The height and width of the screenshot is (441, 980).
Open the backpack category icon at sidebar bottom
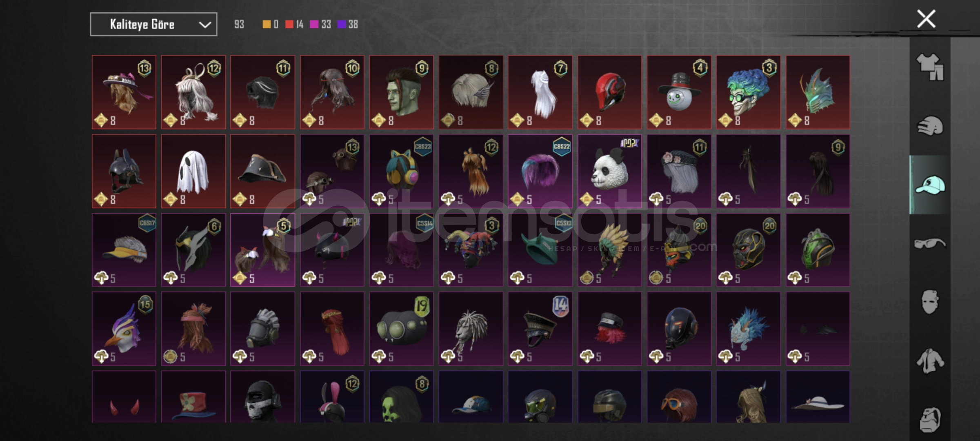[x=930, y=419]
